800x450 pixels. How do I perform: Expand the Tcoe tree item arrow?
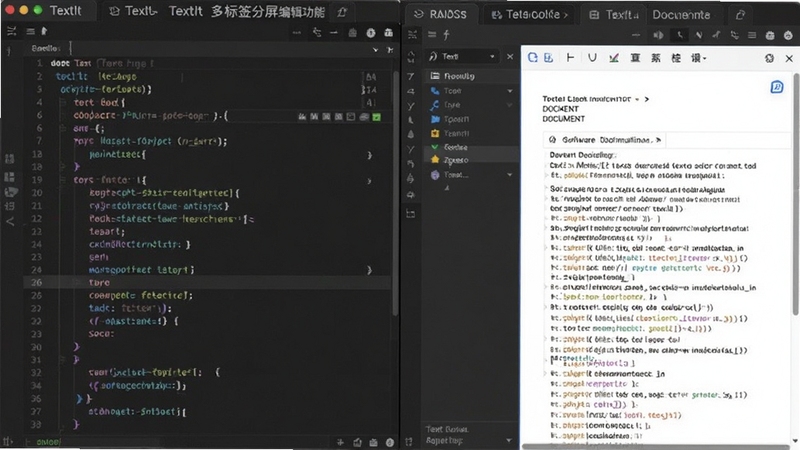point(509,91)
